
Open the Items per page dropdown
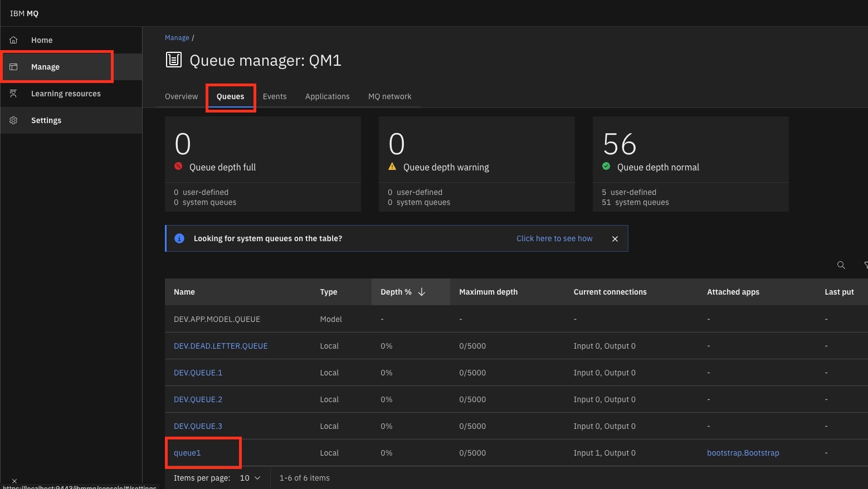click(250, 478)
